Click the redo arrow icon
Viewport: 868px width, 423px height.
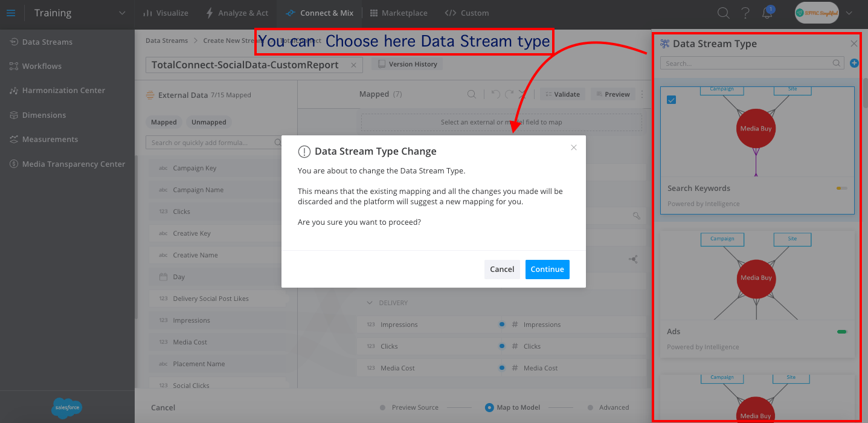point(509,94)
